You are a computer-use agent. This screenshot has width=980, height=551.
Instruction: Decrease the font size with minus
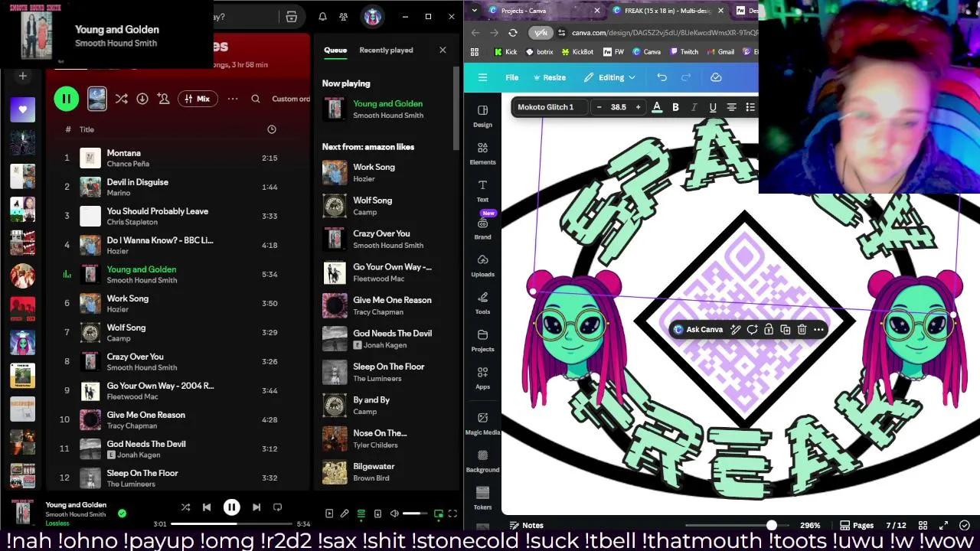click(599, 107)
